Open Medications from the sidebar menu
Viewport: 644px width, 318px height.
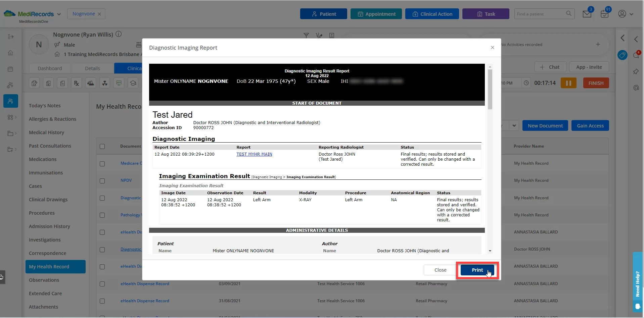pyautogui.click(x=43, y=159)
